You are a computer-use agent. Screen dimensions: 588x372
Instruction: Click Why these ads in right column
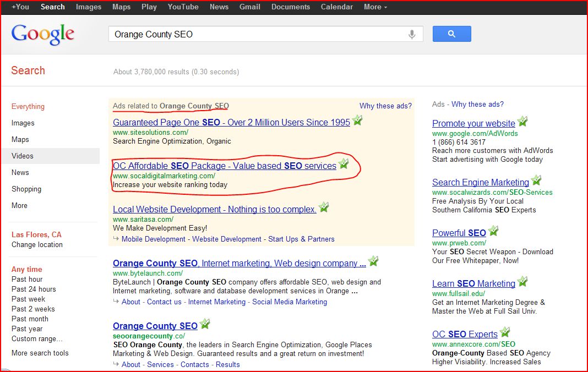tap(477, 104)
